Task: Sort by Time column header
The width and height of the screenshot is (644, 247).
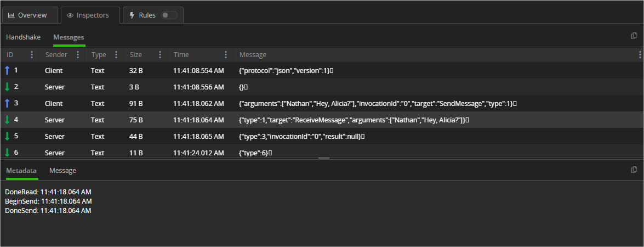Action: pyautogui.click(x=181, y=55)
